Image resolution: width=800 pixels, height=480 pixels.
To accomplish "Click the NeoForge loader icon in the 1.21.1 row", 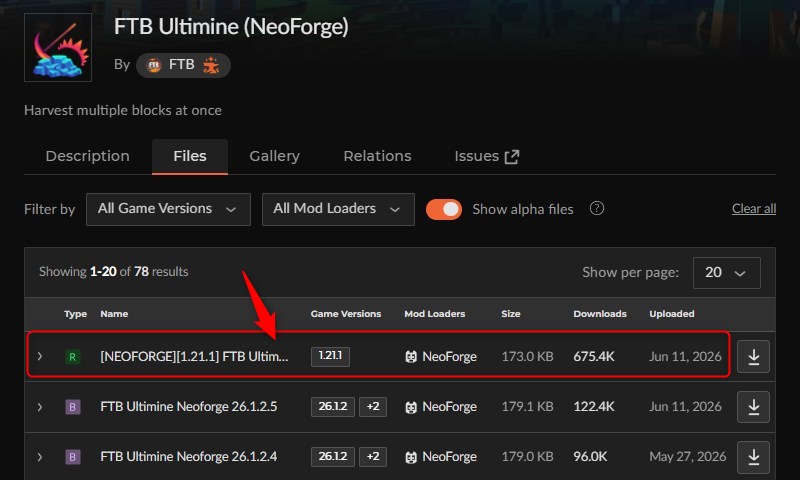I will pos(411,357).
